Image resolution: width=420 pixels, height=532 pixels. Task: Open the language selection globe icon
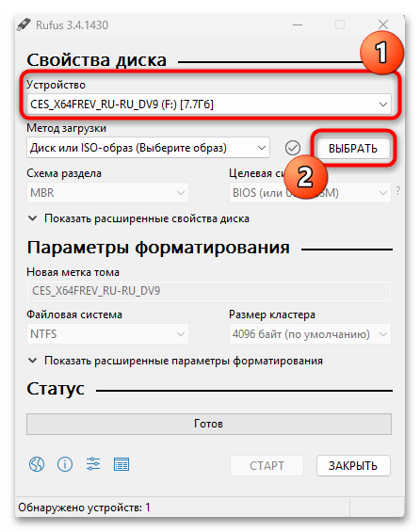click(37, 464)
